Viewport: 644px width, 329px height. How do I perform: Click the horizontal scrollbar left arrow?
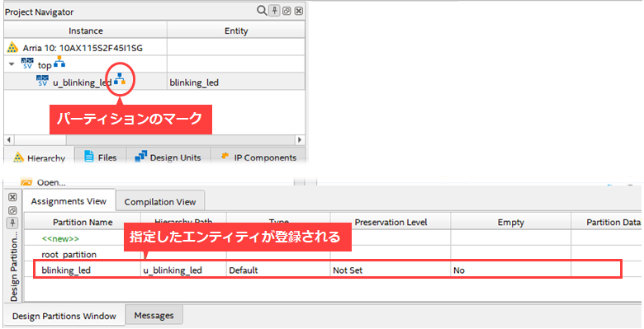tap(8, 139)
